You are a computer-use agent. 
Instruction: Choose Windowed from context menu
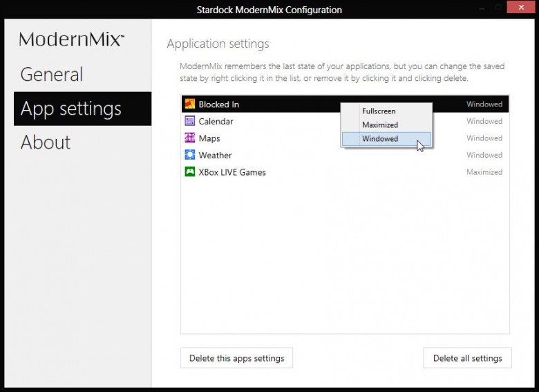click(386, 138)
